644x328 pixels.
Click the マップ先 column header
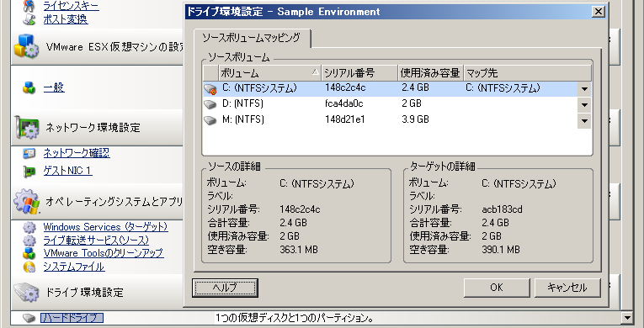click(x=528, y=73)
